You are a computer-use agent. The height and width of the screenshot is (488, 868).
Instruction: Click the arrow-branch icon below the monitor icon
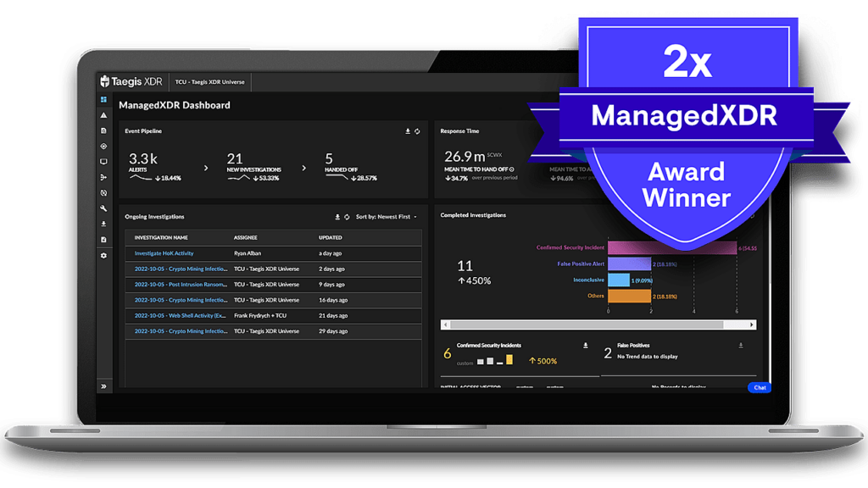(x=103, y=177)
